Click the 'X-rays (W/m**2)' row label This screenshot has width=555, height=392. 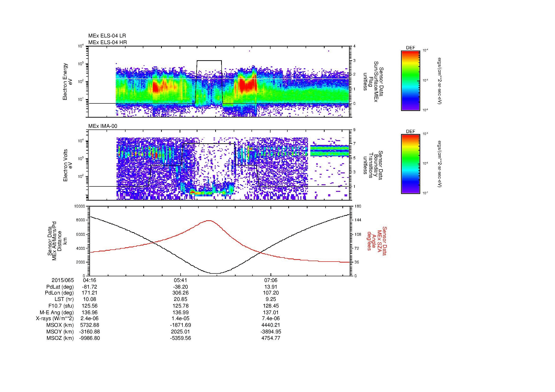coord(55,318)
